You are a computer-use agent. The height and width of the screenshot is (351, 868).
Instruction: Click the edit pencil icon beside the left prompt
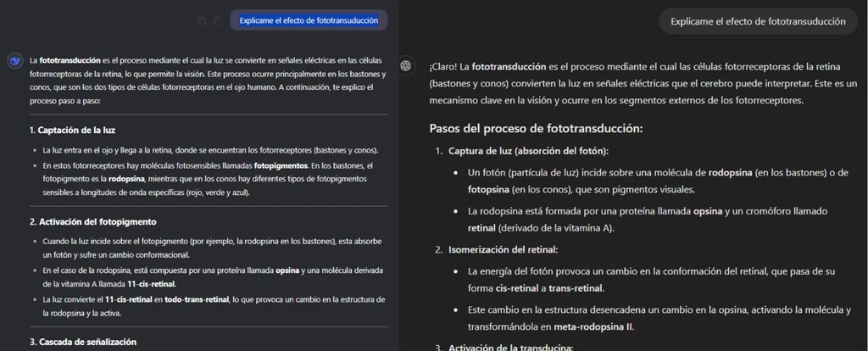click(218, 20)
